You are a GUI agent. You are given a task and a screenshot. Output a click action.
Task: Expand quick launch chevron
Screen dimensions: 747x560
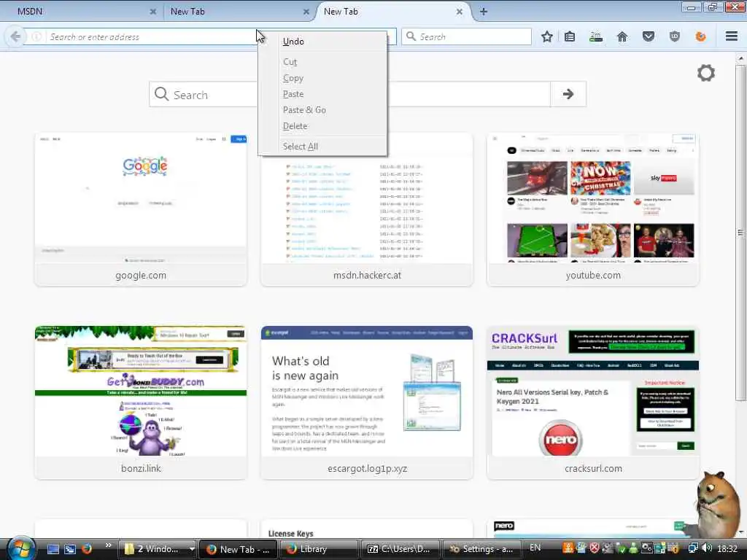click(x=108, y=545)
